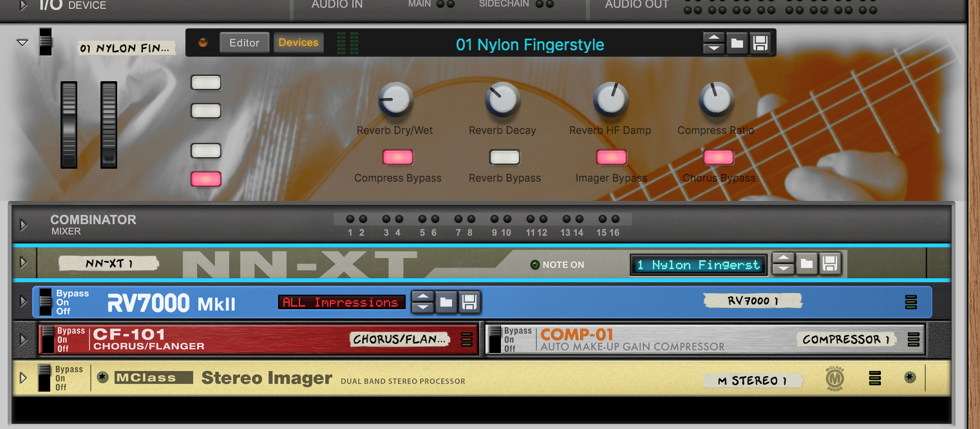980x429 pixels.
Task: Flip the RV7000 Bypass/On/Off switch
Action: click(45, 302)
